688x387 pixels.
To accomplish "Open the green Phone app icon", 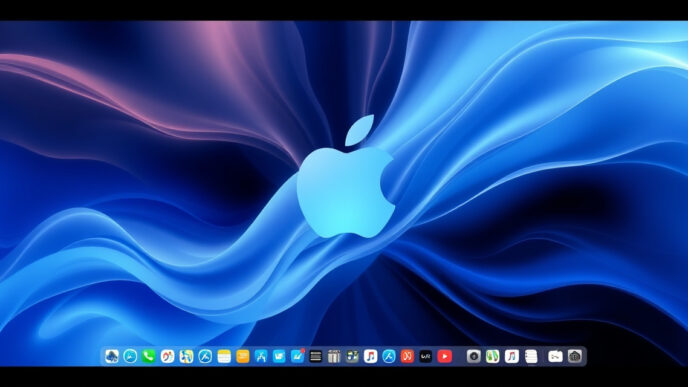I will tap(149, 356).
